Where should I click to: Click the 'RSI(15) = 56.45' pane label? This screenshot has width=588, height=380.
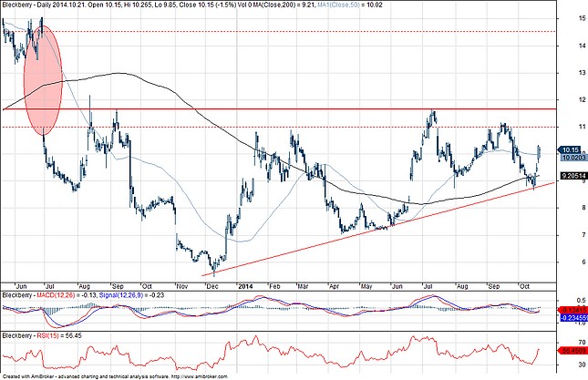(59, 335)
